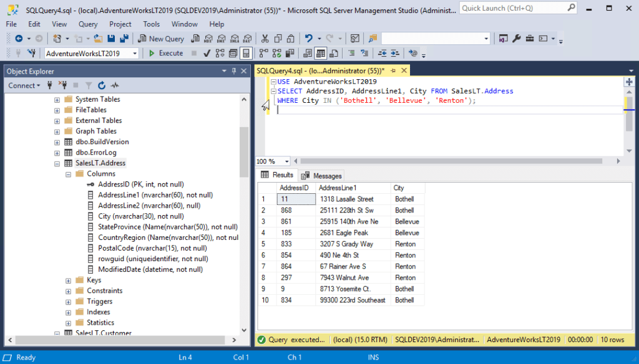Comment out the selected lines
The width and height of the screenshot is (639, 364).
click(351, 54)
